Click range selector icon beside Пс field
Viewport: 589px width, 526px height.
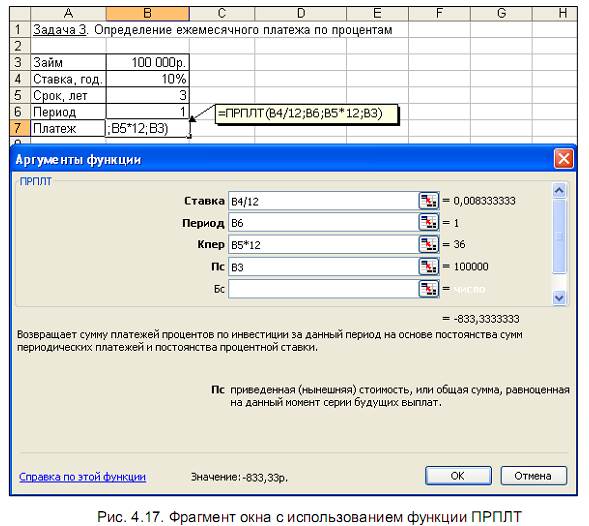point(429,267)
